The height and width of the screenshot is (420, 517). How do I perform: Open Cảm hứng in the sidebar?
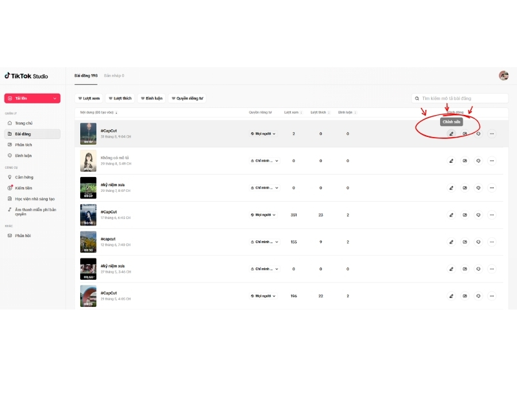point(32,177)
